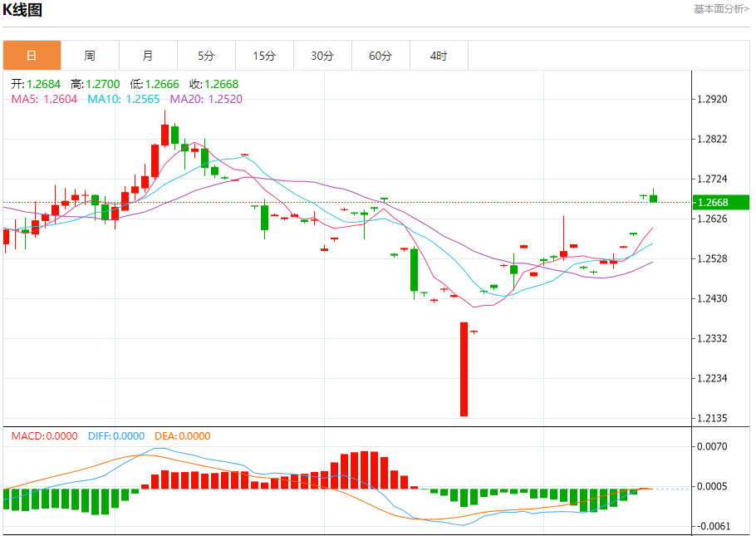
Task: Click the 0.0005 MACD axis label
Action: (712, 486)
